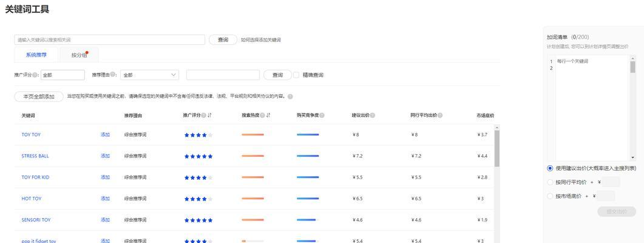Click star rating of STRESS BALL row
644x243 pixels.
(198, 156)
